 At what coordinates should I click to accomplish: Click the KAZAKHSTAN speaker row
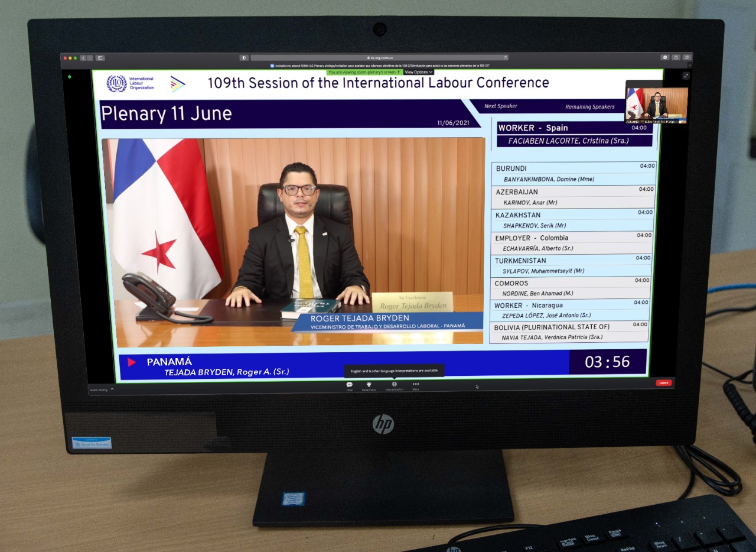coord(572,215)
